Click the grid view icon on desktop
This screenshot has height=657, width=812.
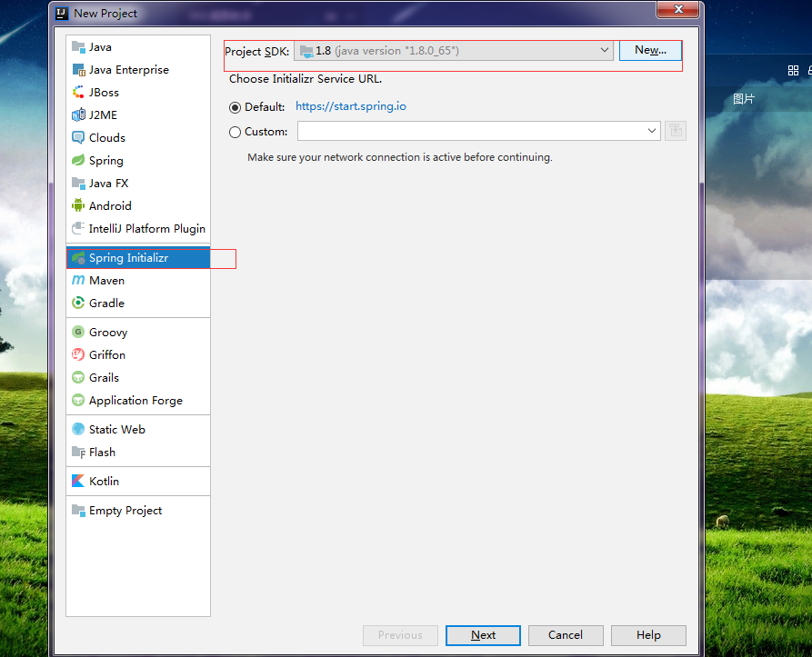[793, 70]
